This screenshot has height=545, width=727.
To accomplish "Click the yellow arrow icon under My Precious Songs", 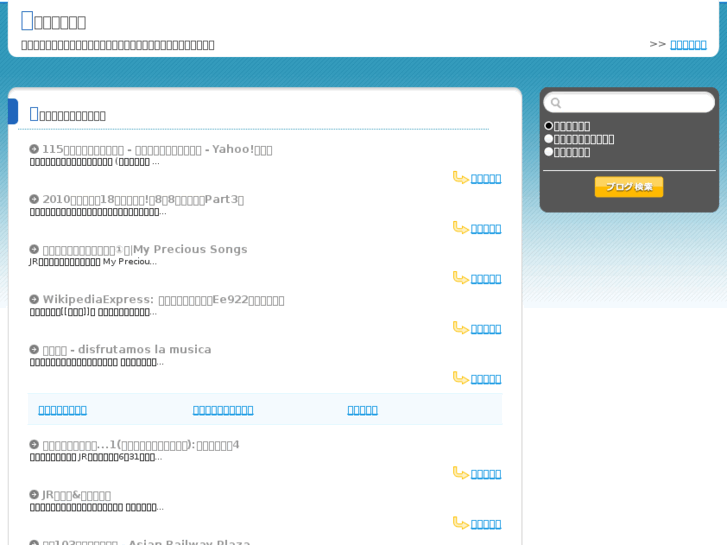I will pos(460,278).
